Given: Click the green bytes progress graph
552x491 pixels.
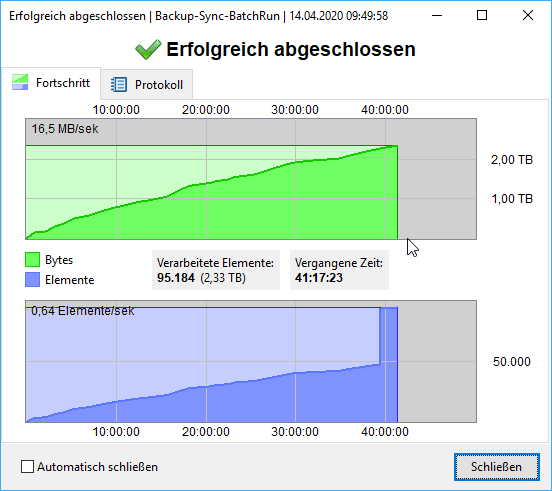Looking at the screenshot, I should [x=251, y=179].
